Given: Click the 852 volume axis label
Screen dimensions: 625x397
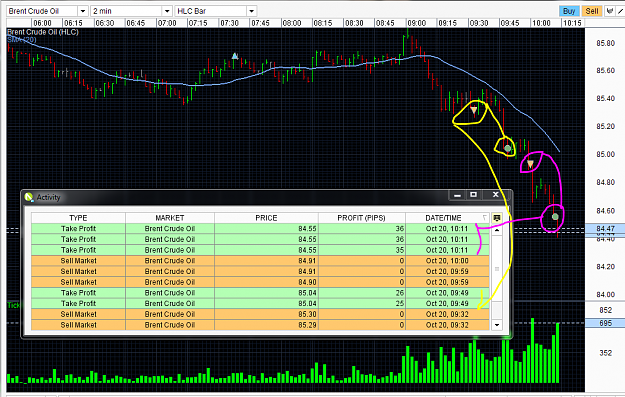Looking at the screenshot, I should [x=605, y=310].
